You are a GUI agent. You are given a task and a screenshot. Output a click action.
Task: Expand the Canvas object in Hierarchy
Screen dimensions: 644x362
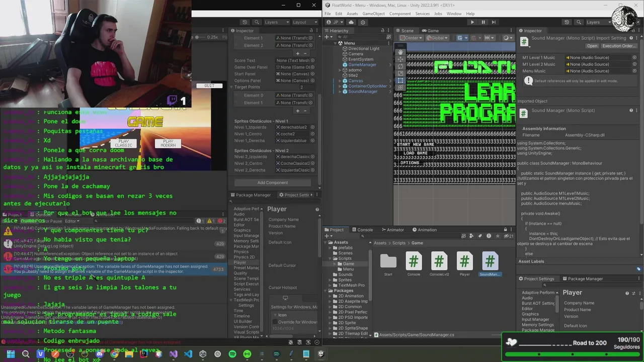point(339,80)
